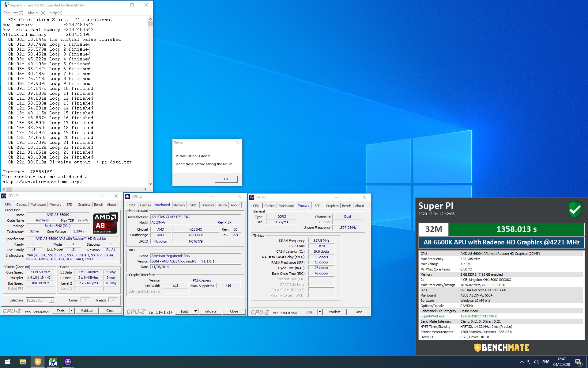Open File Explorer from the taskbar
The height and width of the screenshot is (368, 588).
(x=23, y=362)
